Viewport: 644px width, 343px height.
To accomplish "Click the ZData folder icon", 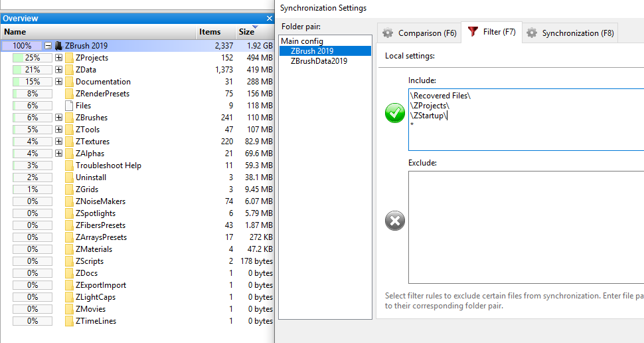I will coord(69,70).
